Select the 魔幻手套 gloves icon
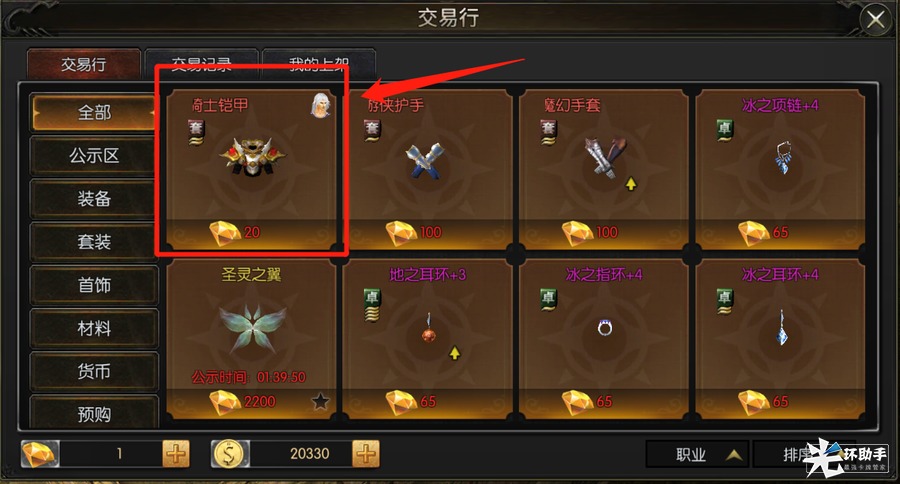 pyautogui.click(x=603, y=157)
